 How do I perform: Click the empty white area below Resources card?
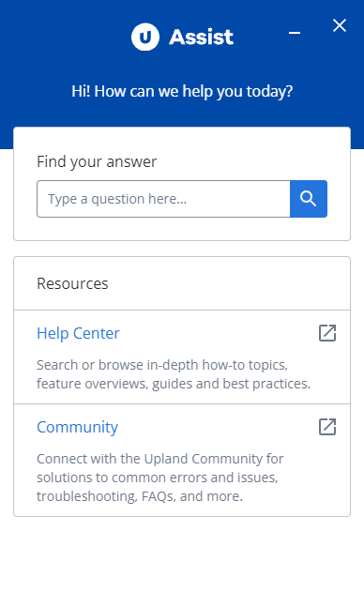182,561
